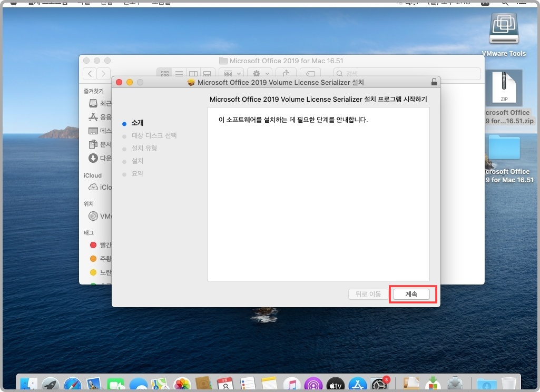Select the 소개 step in installer sidebar

tap(138, 123)
